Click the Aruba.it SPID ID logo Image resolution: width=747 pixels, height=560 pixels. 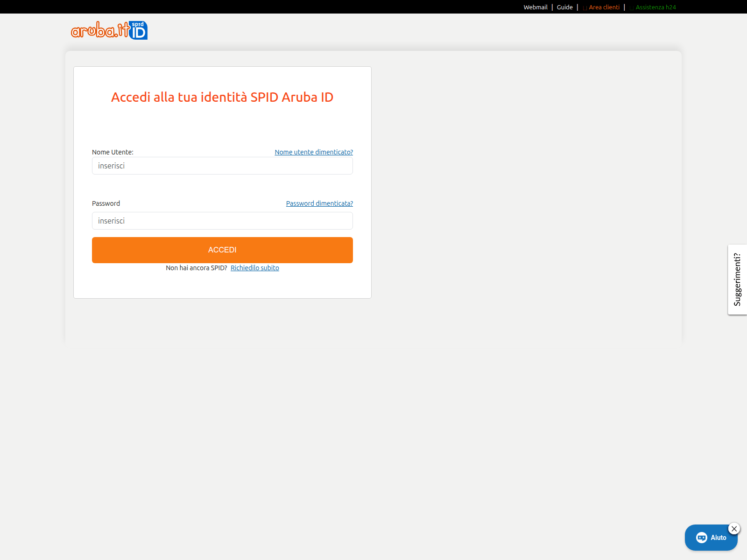coord(109,30)
